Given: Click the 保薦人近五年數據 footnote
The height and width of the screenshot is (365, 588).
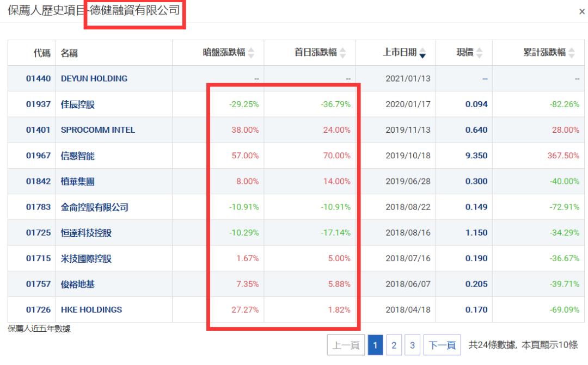Looking at the screenshot, I should pyautogui.click(x=39, y=329).
